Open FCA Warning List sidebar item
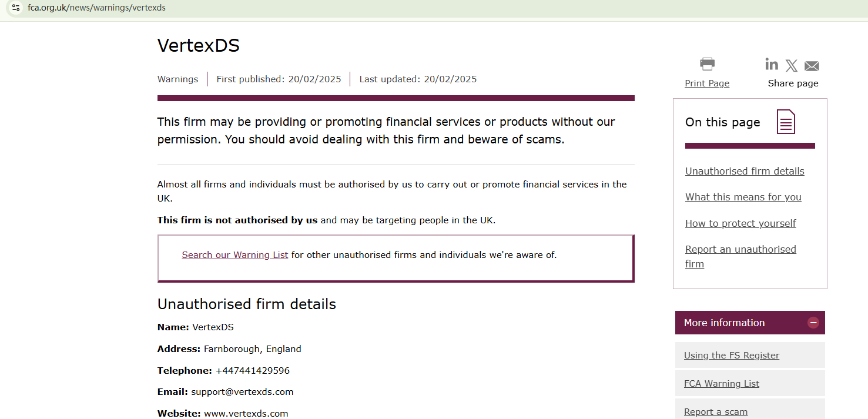 point(721,384)
